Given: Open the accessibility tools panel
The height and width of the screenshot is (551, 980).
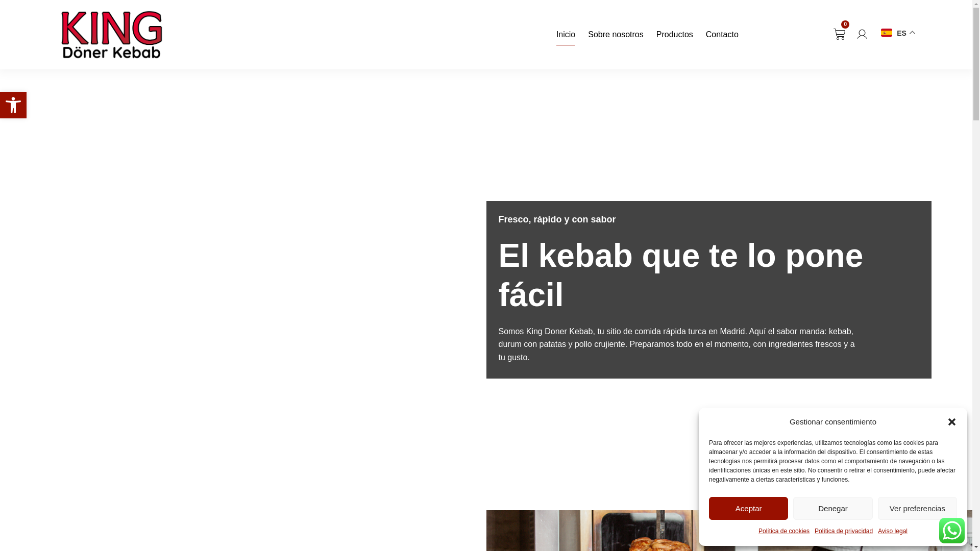Looking at the screenshot, I should [13, 105].
